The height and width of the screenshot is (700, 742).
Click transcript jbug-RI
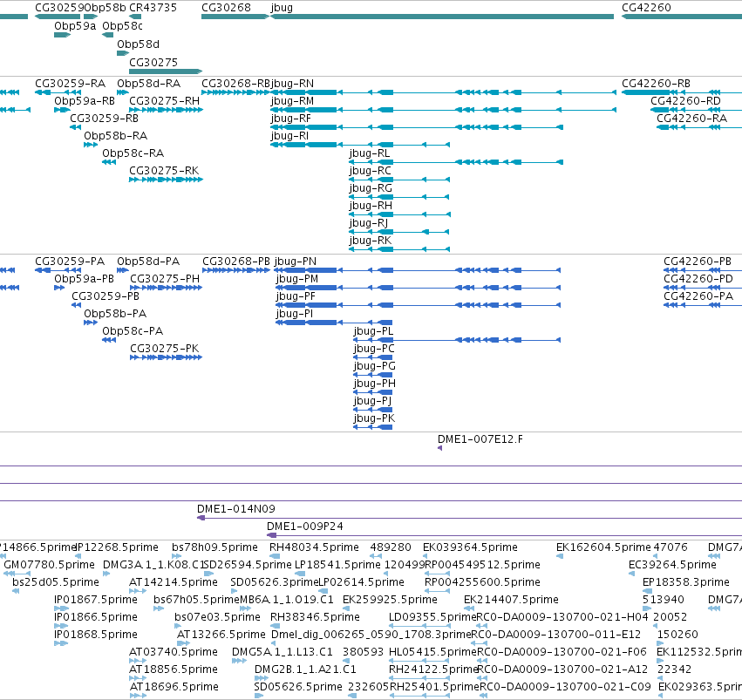tap(289, 136)
